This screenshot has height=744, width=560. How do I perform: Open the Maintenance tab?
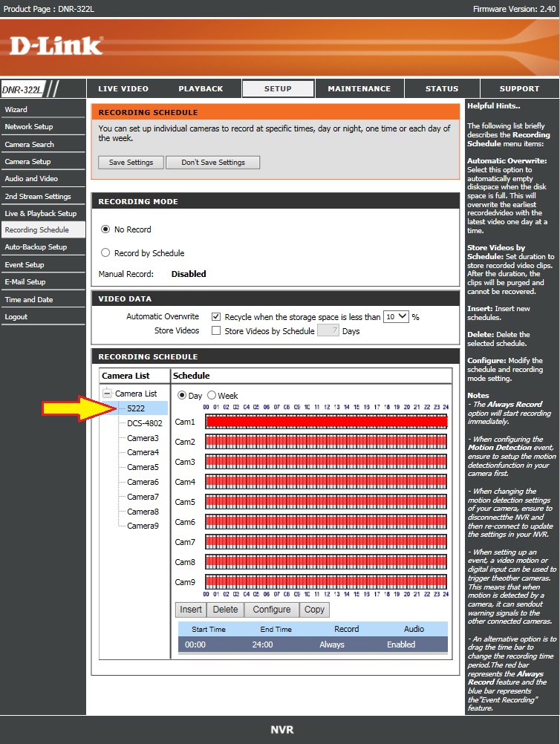point(359,88)
